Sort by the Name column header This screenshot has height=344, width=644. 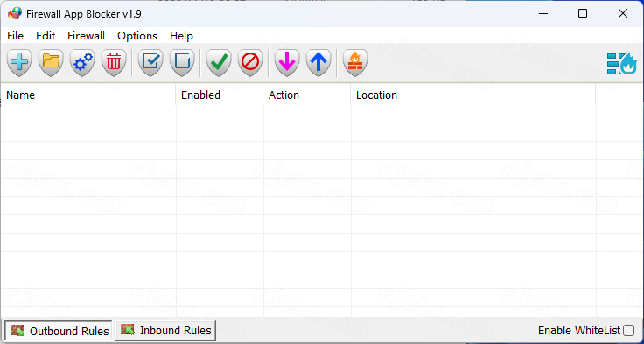point(87,95)
